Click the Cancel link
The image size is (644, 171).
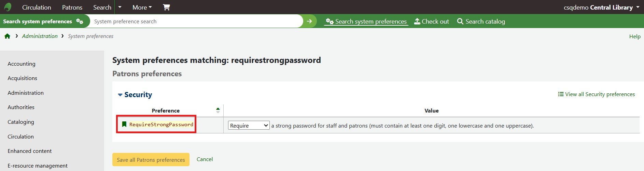point(205,159)
